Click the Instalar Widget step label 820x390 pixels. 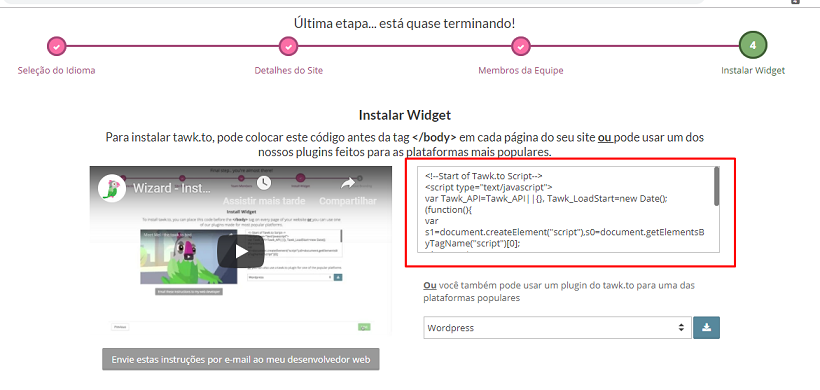pos(753,70)
